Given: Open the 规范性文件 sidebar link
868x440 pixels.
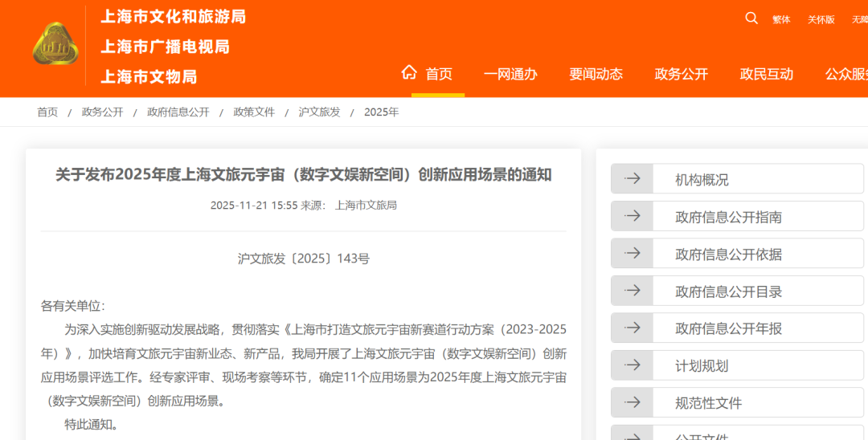Looking at the screenshot, I should pyautogui.click(x=737, y=402).
